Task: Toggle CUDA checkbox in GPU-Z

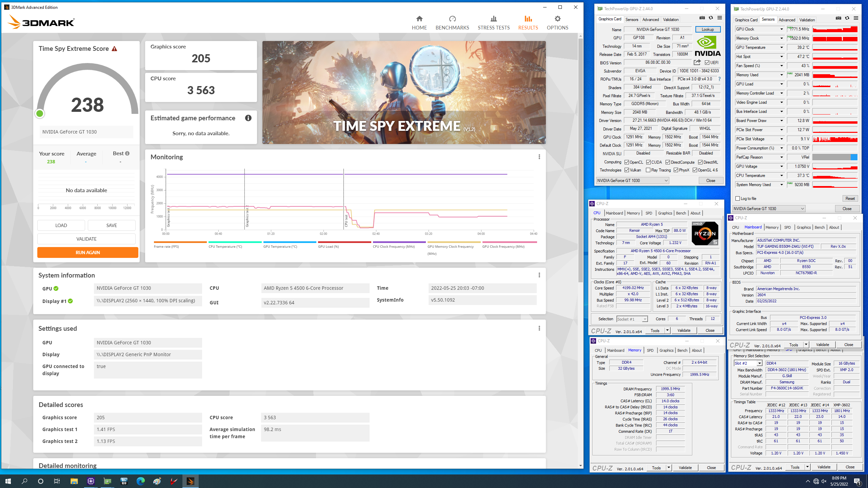Action: tap(649, 162)
